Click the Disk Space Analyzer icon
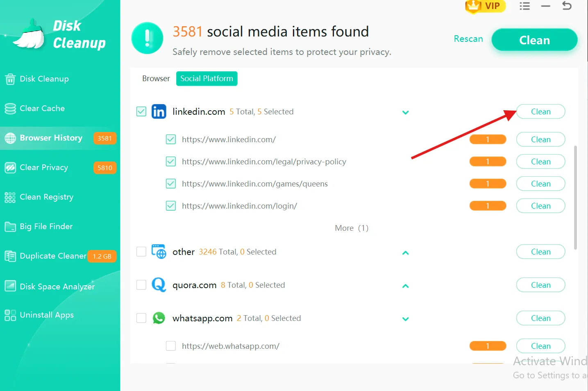Image resolution: width=588 pixels, height=391 pixels. tap(10, 286)
